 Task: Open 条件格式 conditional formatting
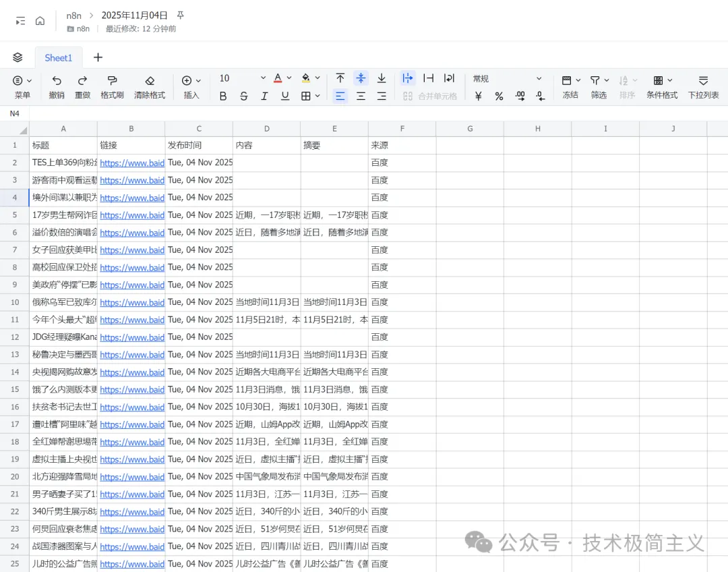pos(662,87)
